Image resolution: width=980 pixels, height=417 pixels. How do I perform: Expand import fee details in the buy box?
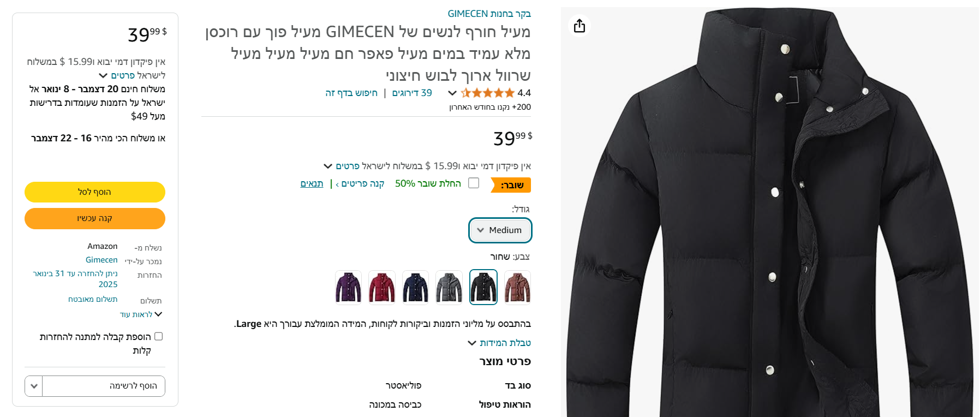pos(132,75)
